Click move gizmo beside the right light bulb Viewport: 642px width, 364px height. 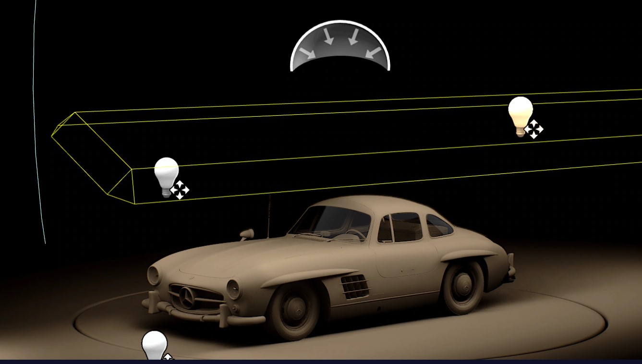click(534, 130)
